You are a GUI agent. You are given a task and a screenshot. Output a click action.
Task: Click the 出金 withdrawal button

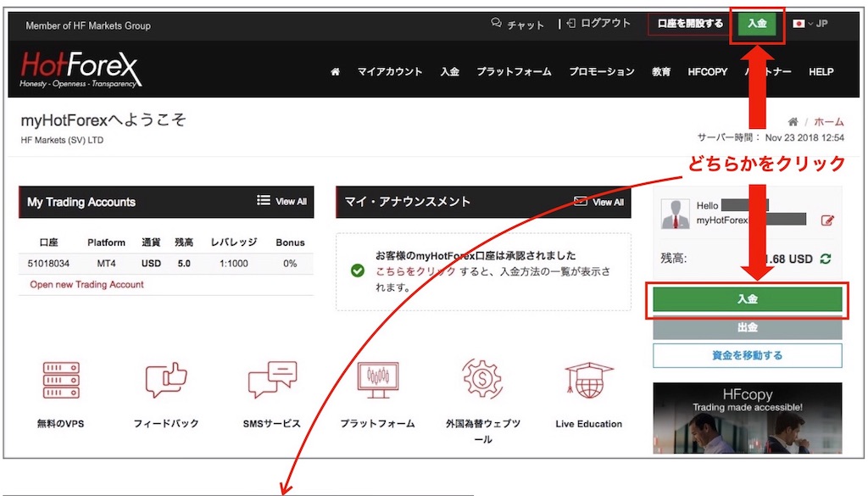tap(748, 328)
